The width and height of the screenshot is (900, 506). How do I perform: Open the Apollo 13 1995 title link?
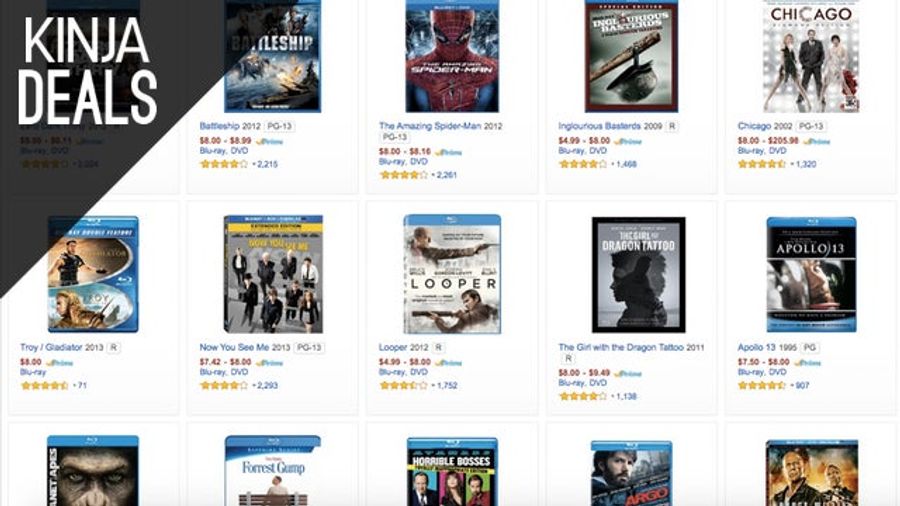tap(767, 347)
